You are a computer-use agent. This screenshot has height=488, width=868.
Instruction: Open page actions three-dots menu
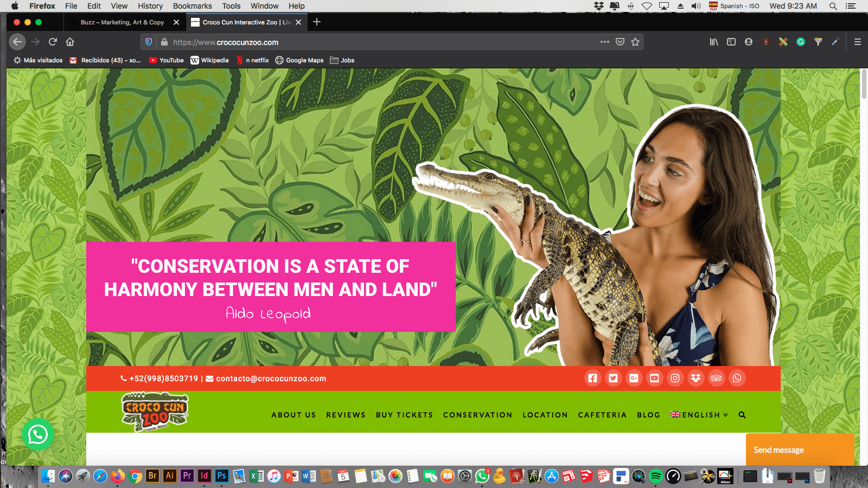click(x=604, y=42)
